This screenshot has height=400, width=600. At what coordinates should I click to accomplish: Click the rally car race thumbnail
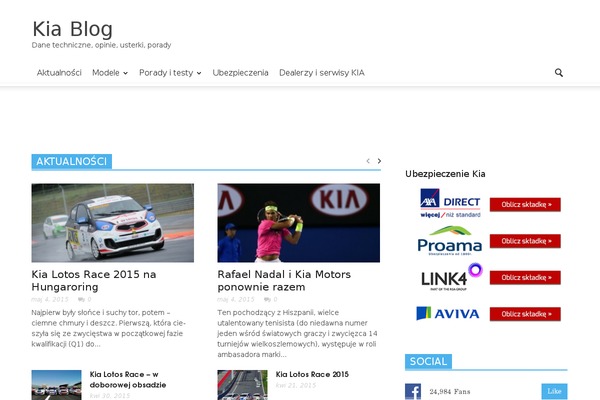[x=112, y=223]
